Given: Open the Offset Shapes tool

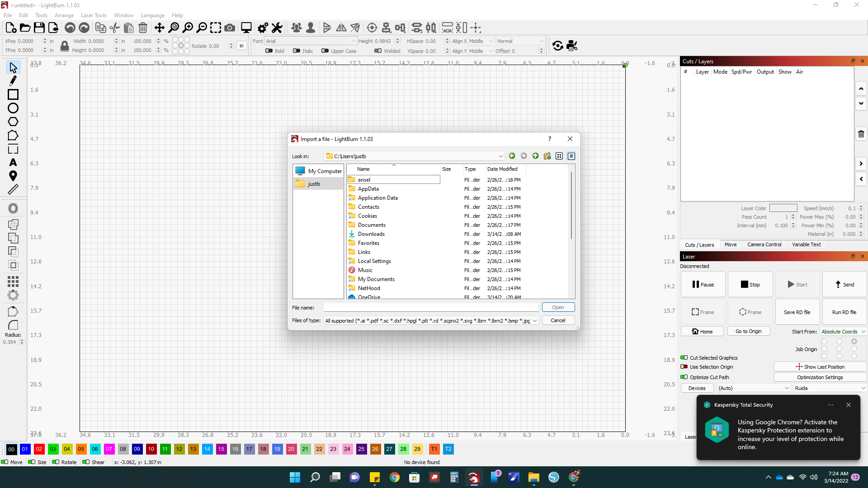Looking at the screenshot, I should click(x=13, y=208).
